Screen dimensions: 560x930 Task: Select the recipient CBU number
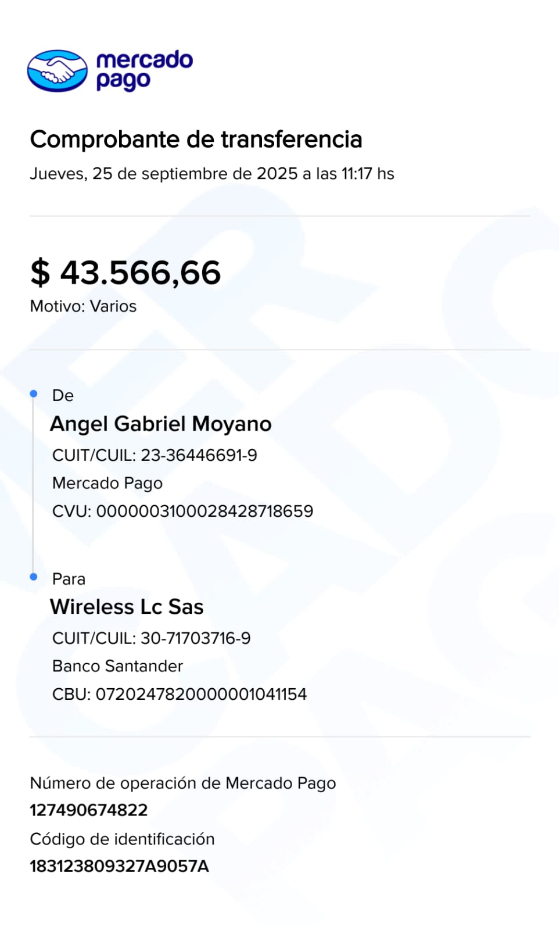(x=201, y=694)
